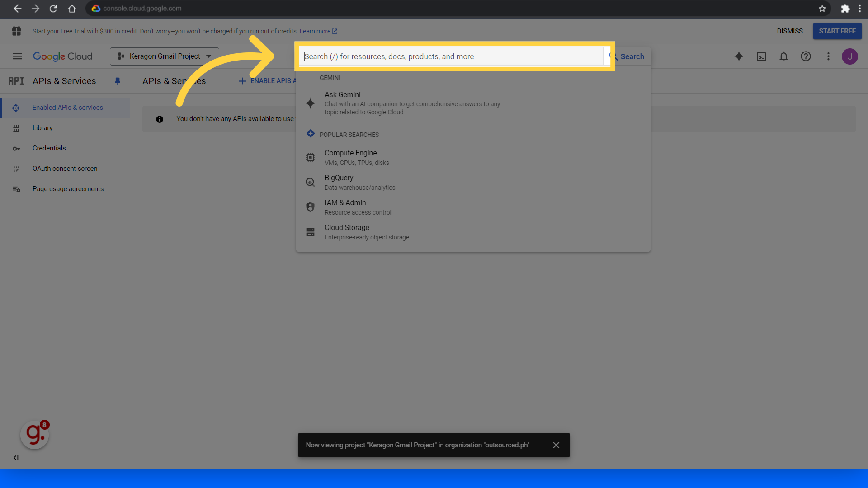Image resolution: width=868 pixels, height=488 pixels.
Task: Click the Search button next to search box
Action: 627,56
